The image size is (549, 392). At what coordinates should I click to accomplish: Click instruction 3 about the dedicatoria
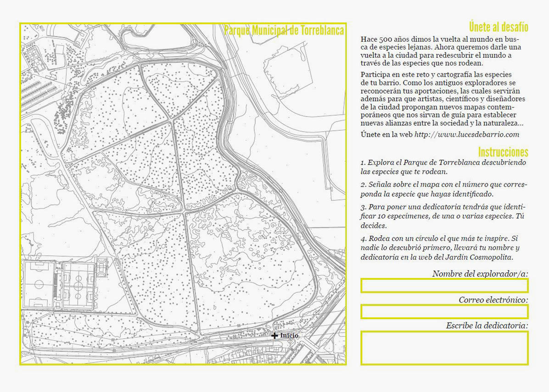[x=443, y=216]
